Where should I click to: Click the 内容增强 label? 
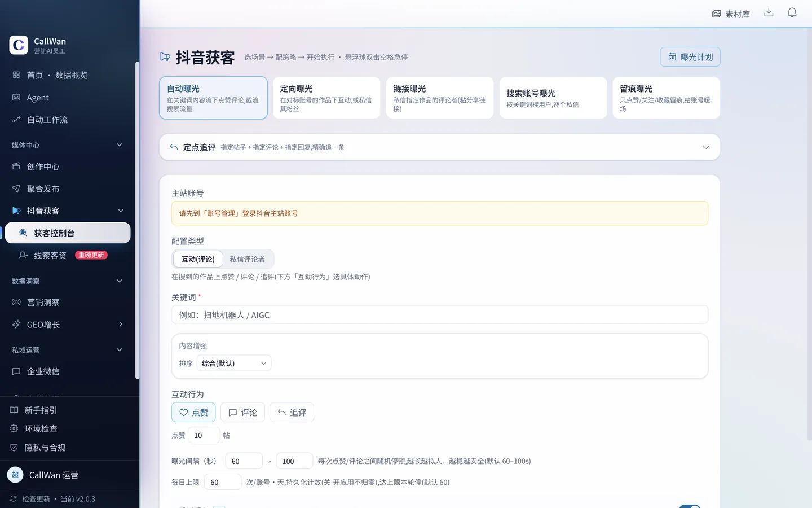pyautogui.click(x=193, y=345)
